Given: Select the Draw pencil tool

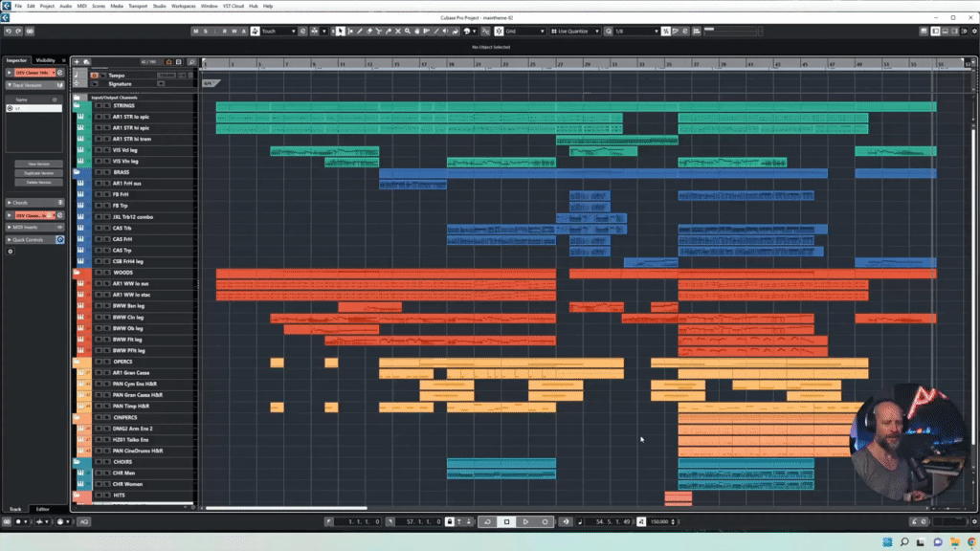Looking at the screenshot, I should 360,32.
